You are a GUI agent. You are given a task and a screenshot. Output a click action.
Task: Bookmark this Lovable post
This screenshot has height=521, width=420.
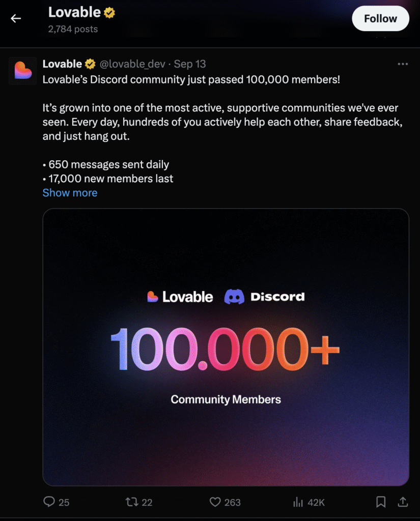pos(380,502)
